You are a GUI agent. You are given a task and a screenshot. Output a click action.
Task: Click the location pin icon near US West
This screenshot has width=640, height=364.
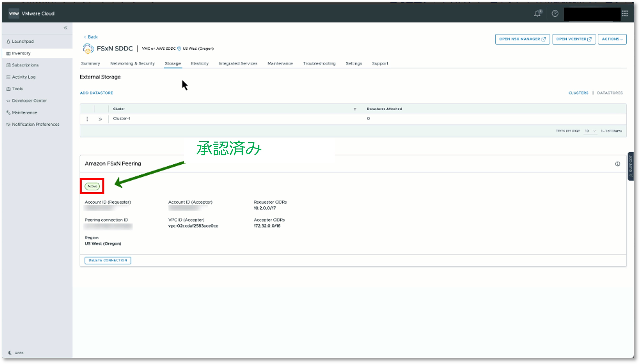tap(179, 49)
